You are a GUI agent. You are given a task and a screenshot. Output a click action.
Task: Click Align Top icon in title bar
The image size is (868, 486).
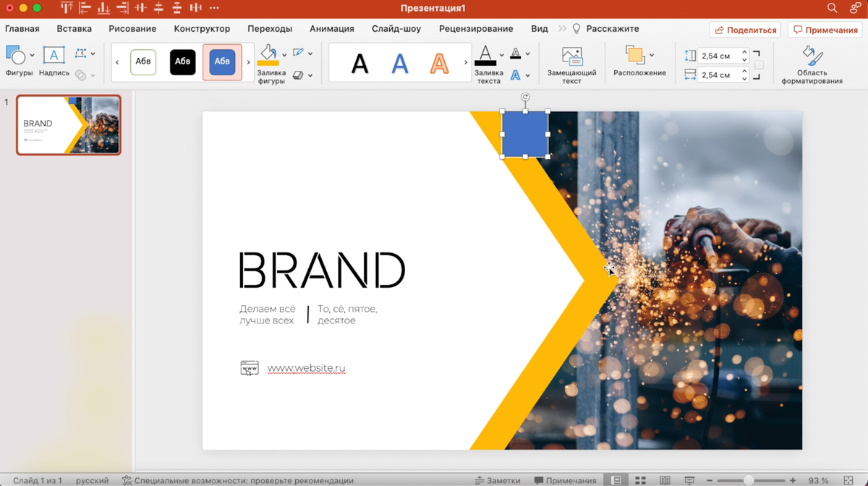pyautogui.click(x=67, y=8)
